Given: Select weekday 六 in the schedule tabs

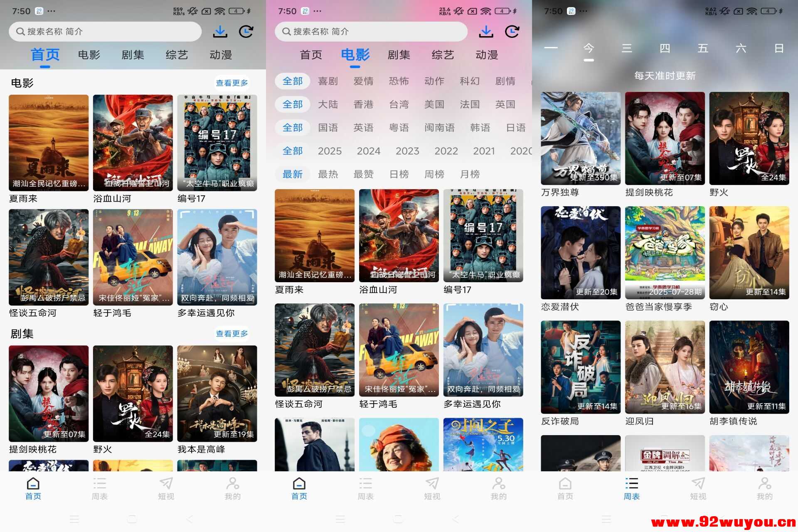Looking at the screenshot, I should point(742,48).
